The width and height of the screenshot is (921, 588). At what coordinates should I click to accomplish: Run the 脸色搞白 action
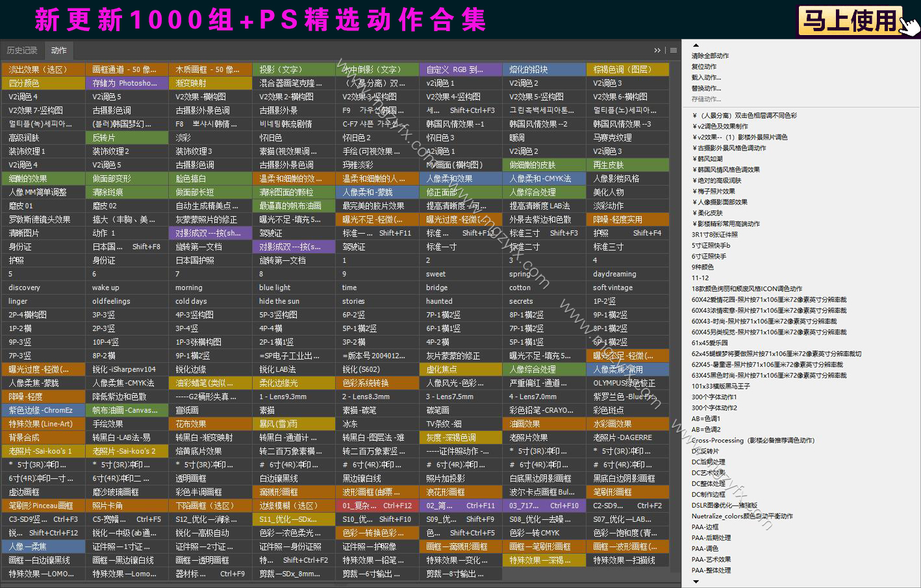[210, 178]
